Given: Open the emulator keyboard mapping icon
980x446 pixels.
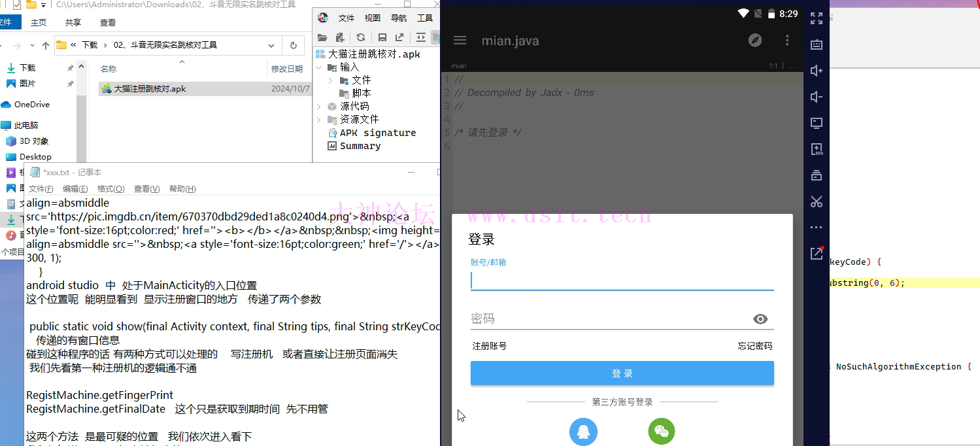Looking at the screenshot, I should point(817,44).
